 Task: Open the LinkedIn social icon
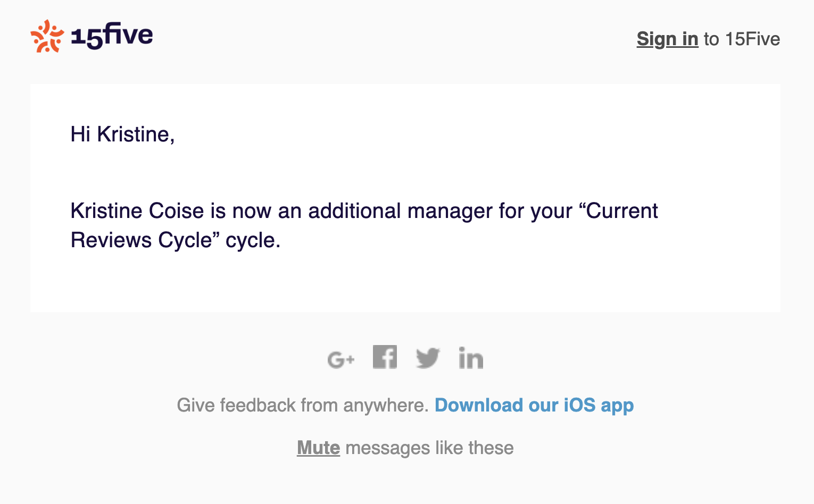point(471,358)
